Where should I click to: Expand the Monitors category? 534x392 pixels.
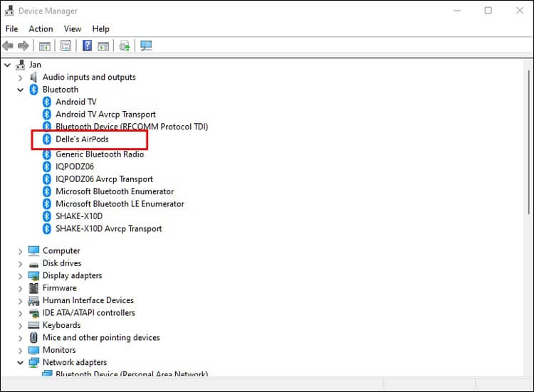point(20,351)
